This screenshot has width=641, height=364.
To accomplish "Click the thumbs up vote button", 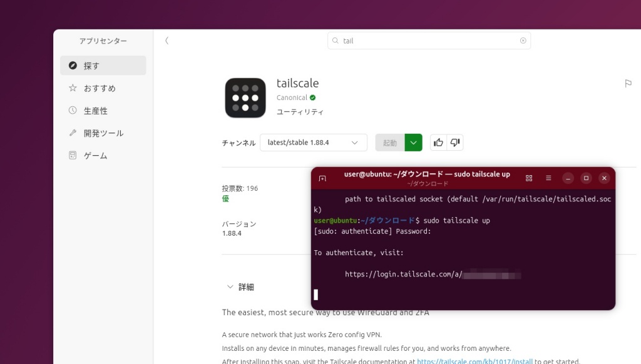I will pos(438,143).
